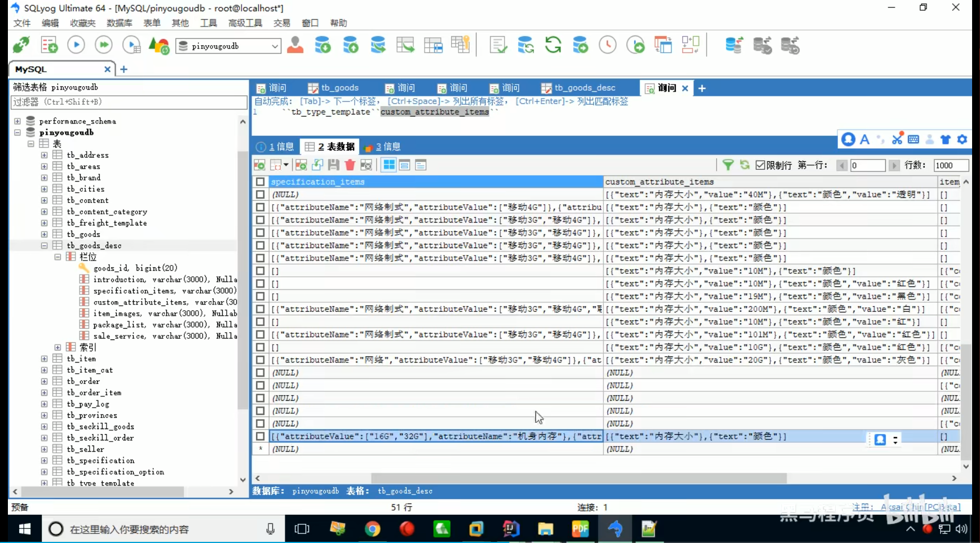Open the 文件 menu

point(22,23)
